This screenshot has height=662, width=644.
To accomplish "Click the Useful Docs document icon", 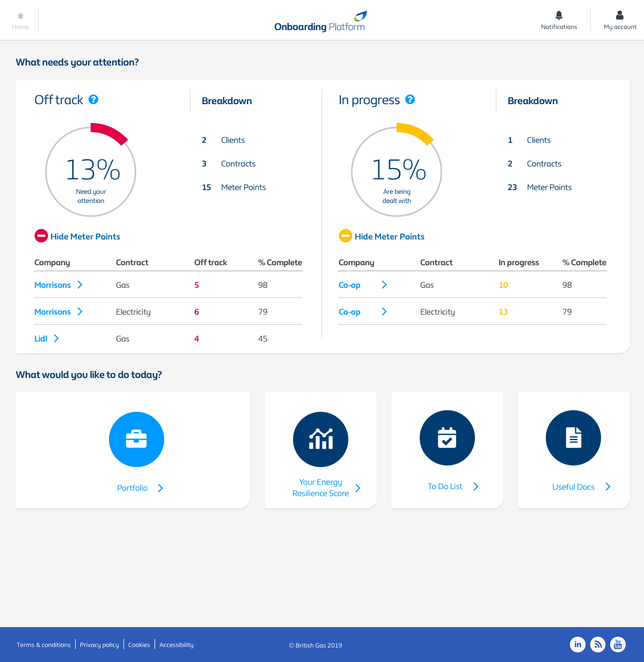I will point(573,438).
